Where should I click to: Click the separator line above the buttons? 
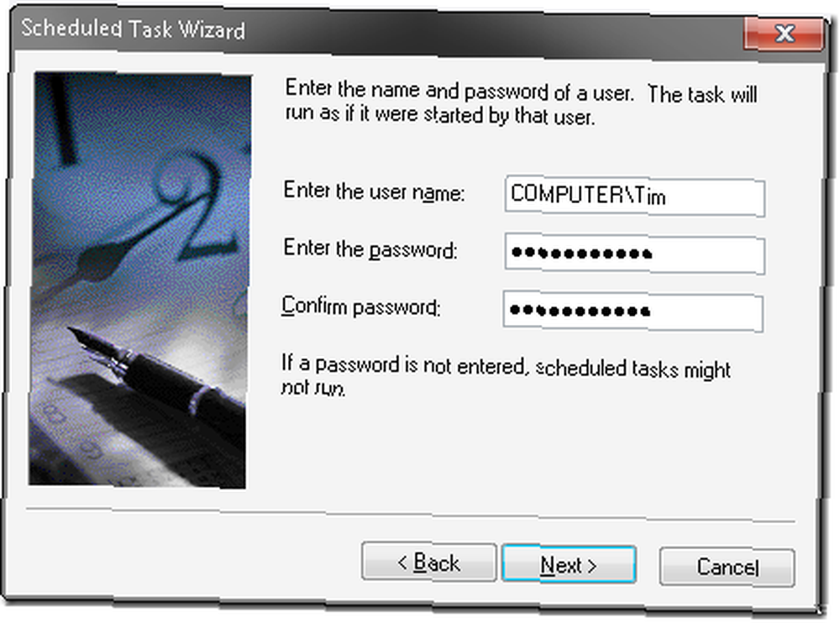coord(411,514)
